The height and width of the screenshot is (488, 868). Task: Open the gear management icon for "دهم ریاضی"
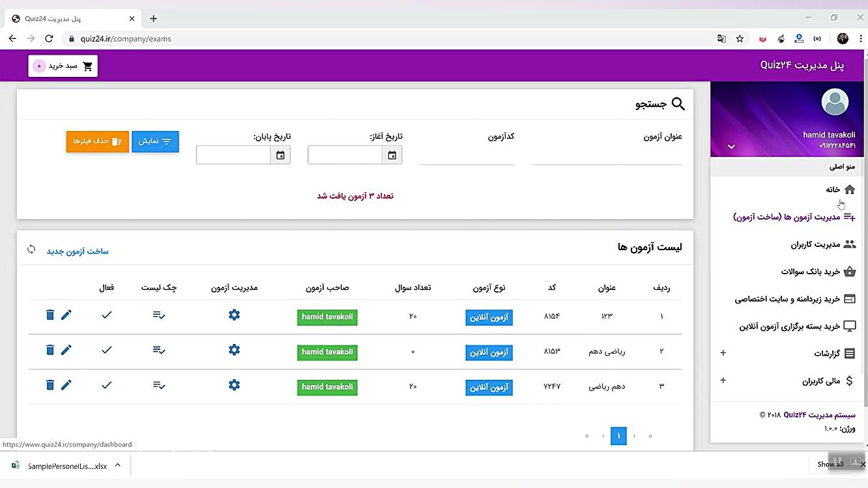click(234, 384)
